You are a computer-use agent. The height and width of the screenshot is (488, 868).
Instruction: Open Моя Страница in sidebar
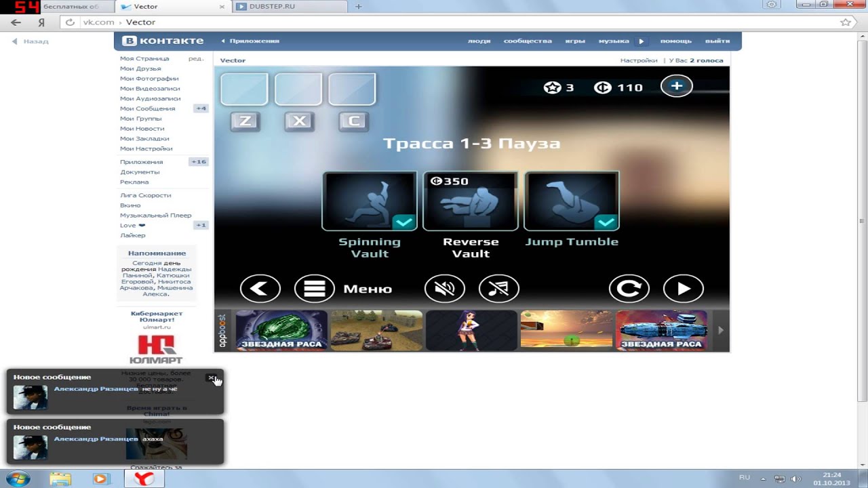(144, 58)
